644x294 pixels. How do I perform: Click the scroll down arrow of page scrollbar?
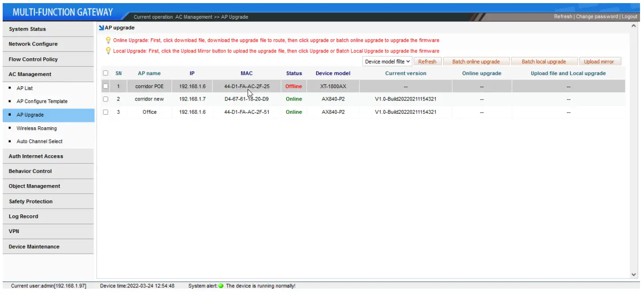[x=634, y=275]
